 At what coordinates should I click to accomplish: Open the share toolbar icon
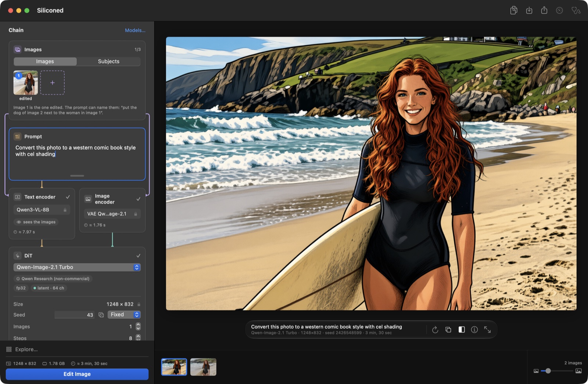544,10
